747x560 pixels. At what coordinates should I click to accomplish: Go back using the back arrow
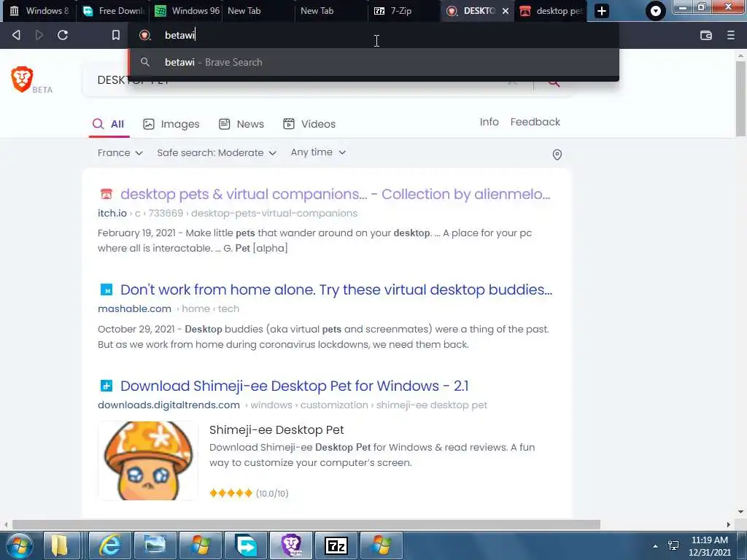(16, 35)
